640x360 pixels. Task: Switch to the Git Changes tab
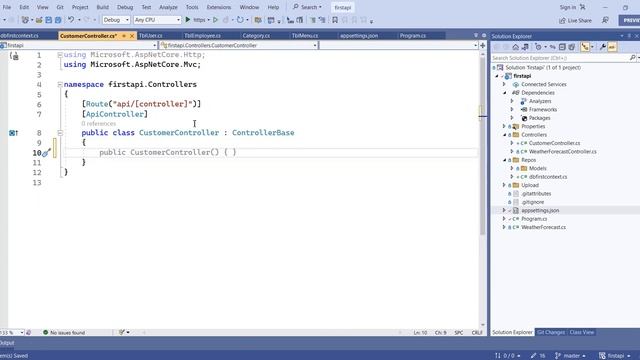551,332
